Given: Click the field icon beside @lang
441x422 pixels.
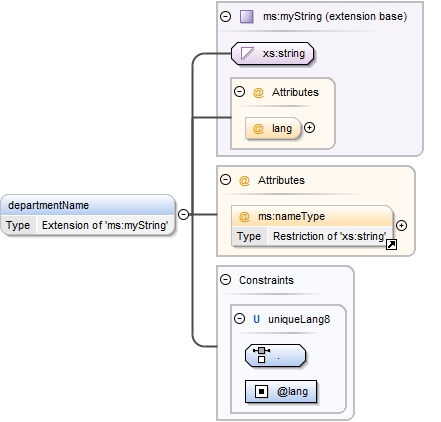Looking at the screenshot, I should coord(262,391).
